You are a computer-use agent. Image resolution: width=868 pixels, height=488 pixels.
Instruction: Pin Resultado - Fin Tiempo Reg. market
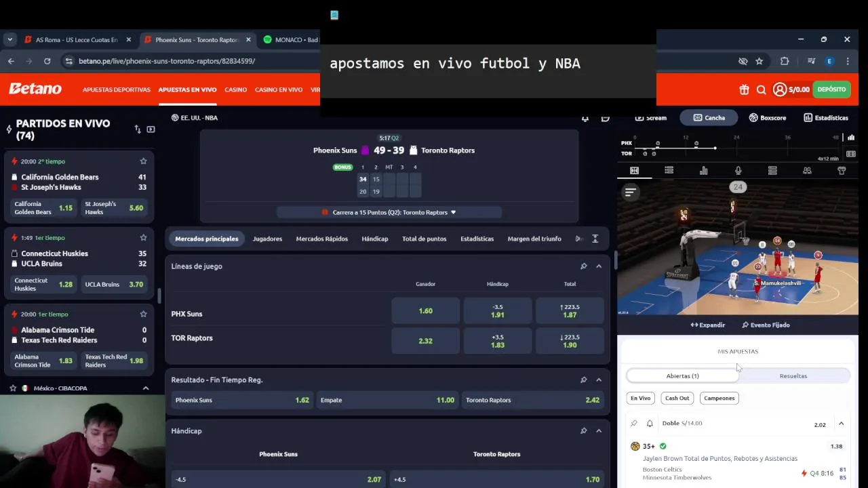click(583, 380)
